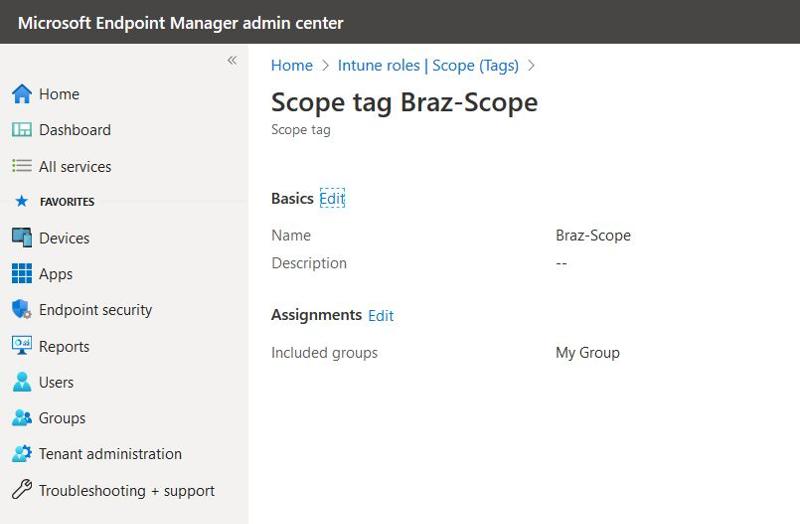The width and height of the screenshot is (800, 524).
Task: Open Apps in the left navigation
Action: (x=56, y=274)
